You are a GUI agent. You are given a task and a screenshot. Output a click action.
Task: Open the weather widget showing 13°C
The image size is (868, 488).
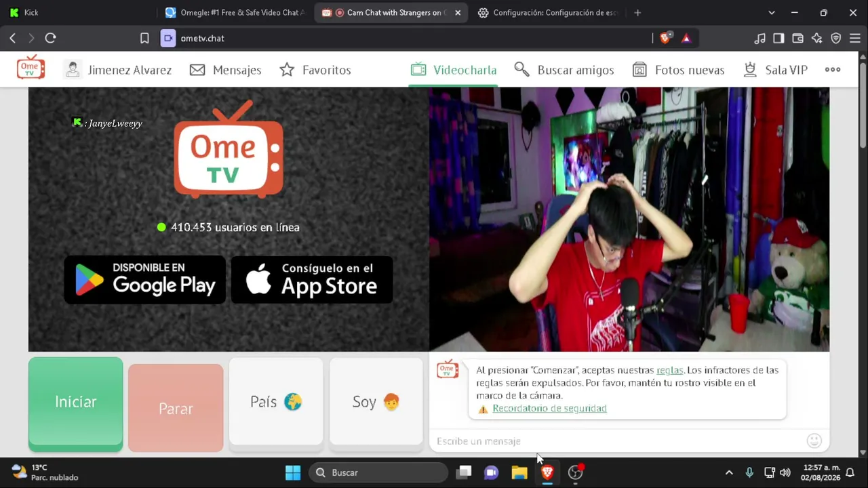[x=45, y=472]
